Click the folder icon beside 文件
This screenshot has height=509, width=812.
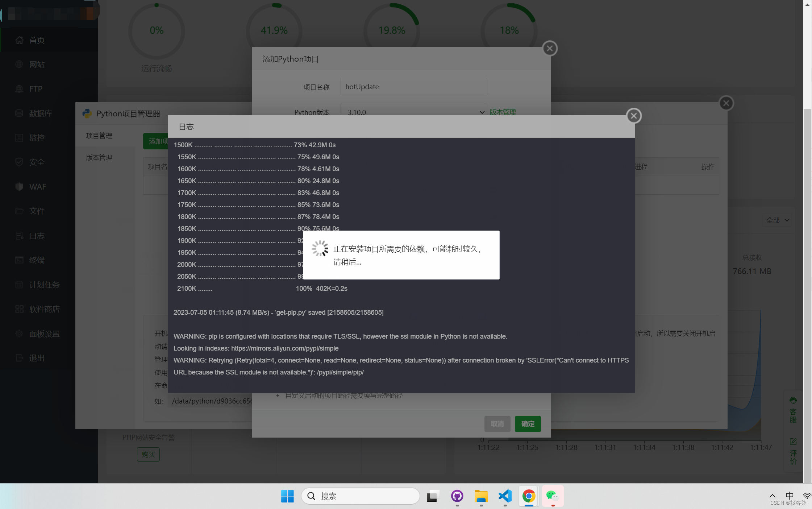pyautogui.click(x=20, y=211)
